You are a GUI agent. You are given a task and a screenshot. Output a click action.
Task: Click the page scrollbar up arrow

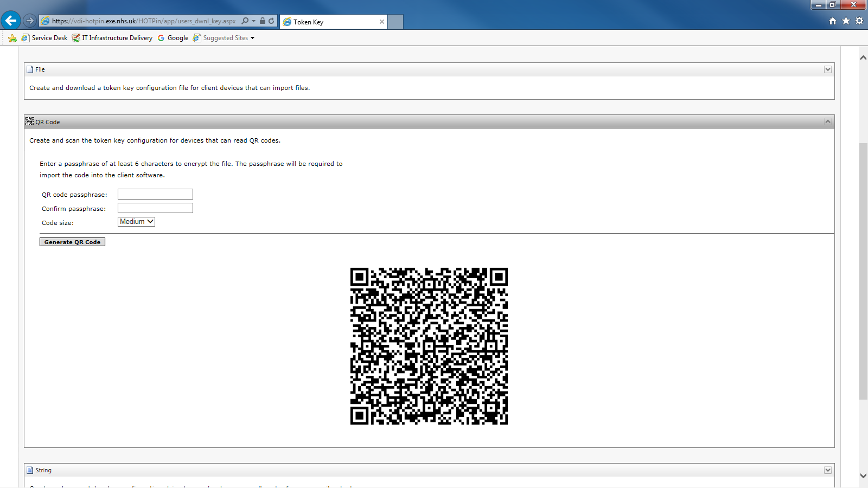tap(863, 57)
